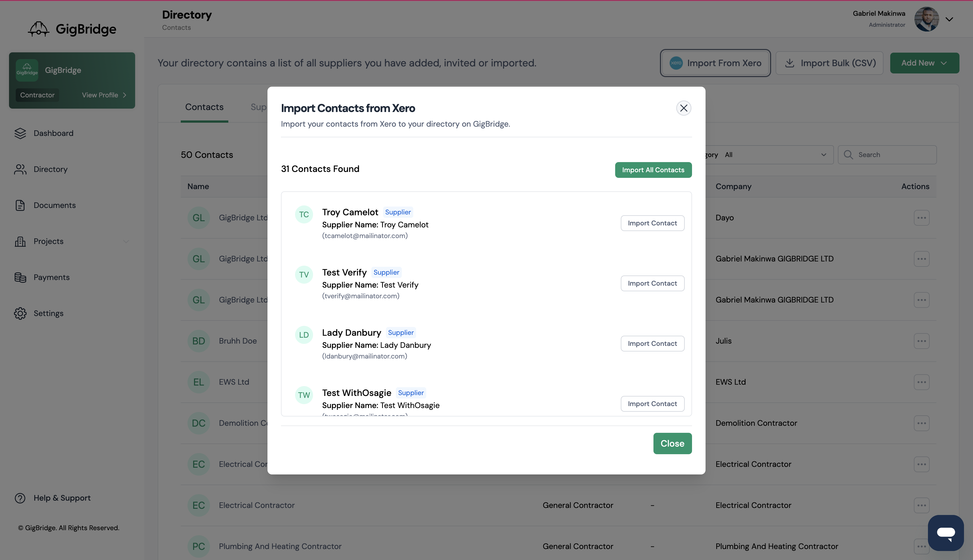The image size is (973, 560).
Task: Click the GigBridge logo in sidebar
Action: [72, 29]
